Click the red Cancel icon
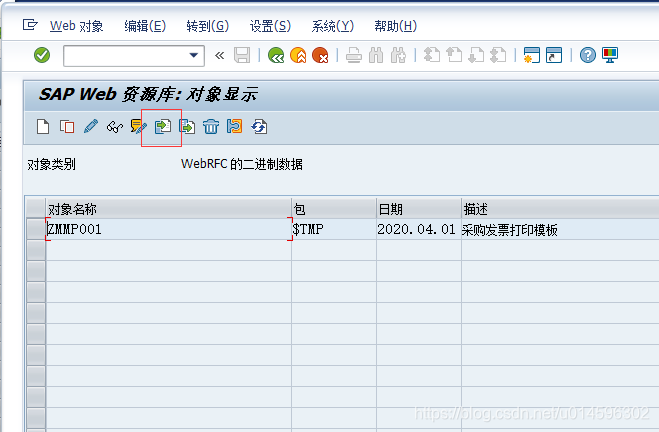Viewport: 659px width, 432px height. (x=320, y=55)
